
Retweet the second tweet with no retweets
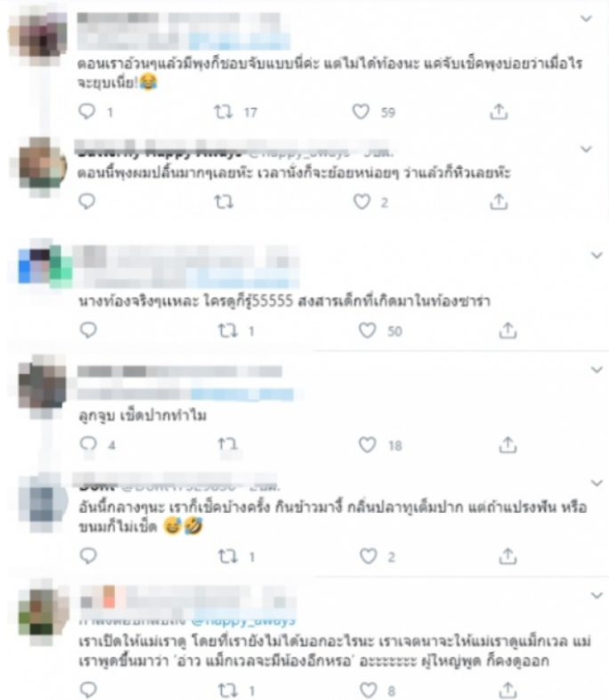pos(223,202)
